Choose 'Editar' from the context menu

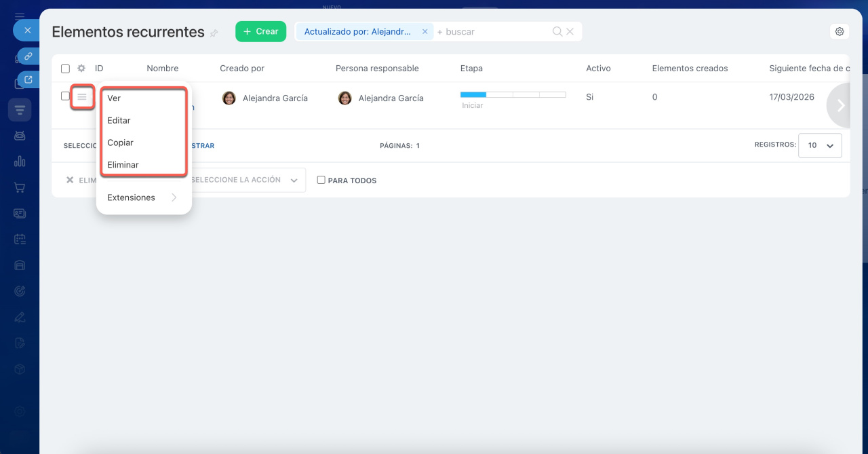119,120
